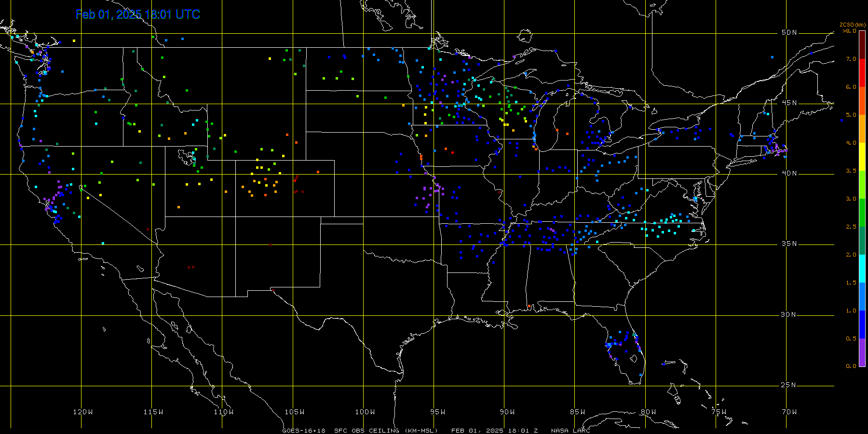
Task: Click the '50N' latitude label
Action: click(789, 32)
